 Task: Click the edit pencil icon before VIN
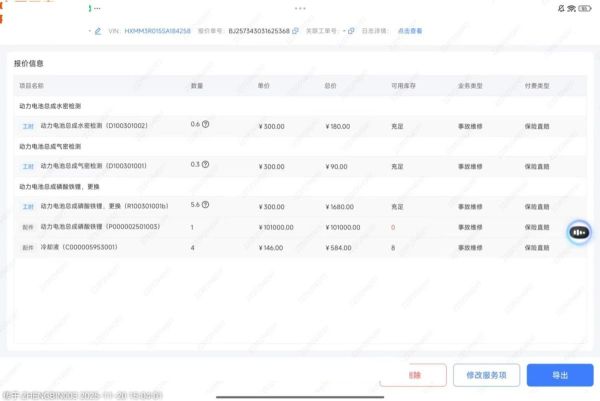[x=98, y=31]
